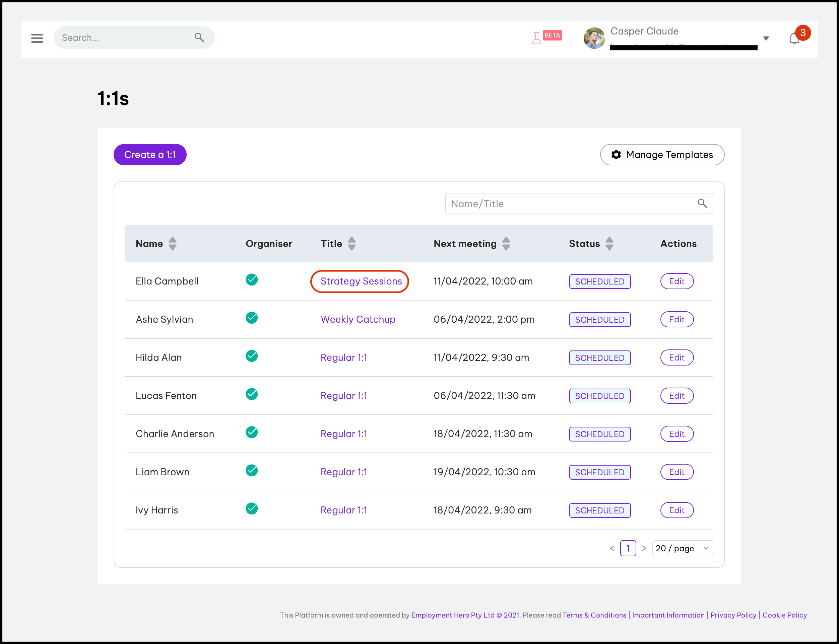Open the Strategy Sessions meeting link

point(361,281)
